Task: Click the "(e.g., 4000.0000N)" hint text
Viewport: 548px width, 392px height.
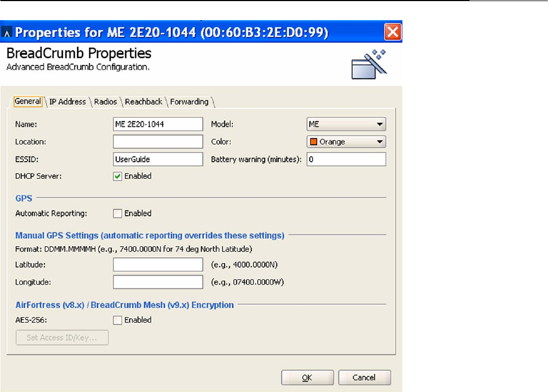Action: (244, 265)
